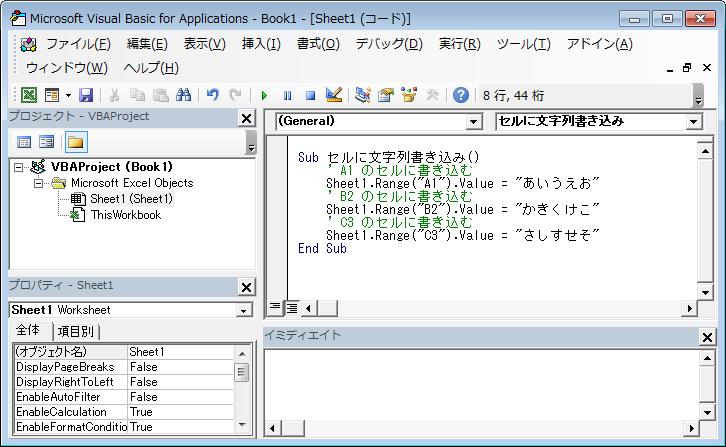Open the アドイン(A) menu
This screenshot has height=447, width=726.
pyautogui.click(x=600, y=44)
